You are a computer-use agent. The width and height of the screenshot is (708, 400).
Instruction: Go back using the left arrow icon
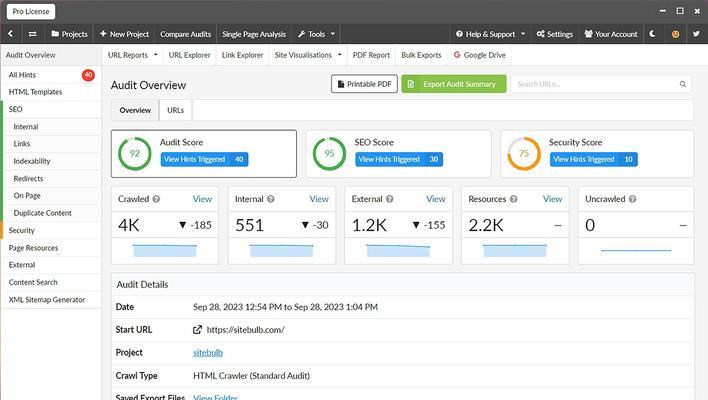[10, 34]
